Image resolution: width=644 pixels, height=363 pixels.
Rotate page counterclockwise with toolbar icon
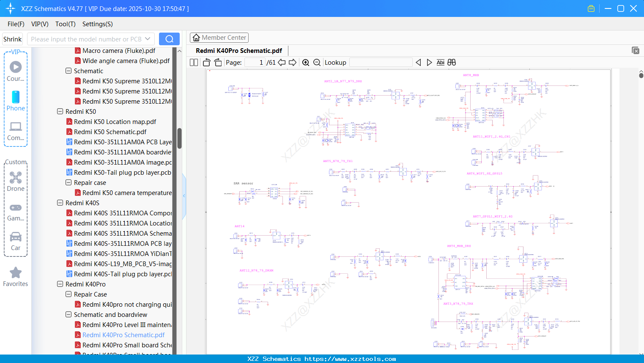pyautogui.click(x=207, y=63)
